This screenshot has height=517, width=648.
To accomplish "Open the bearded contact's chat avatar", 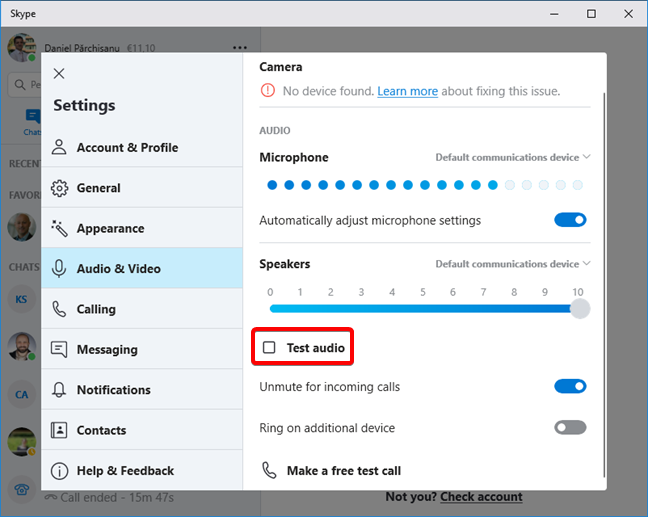I will tap(21, 346).
